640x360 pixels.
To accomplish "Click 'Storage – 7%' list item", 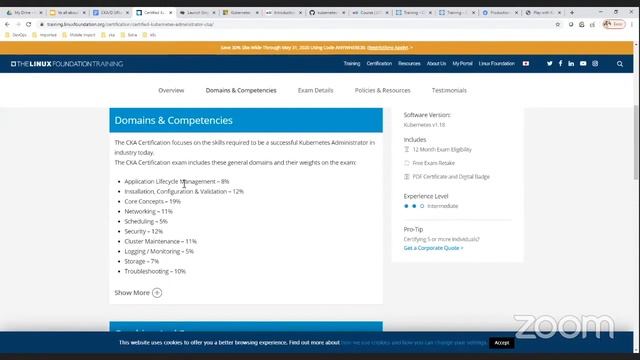I will click(x=142, y=261).
